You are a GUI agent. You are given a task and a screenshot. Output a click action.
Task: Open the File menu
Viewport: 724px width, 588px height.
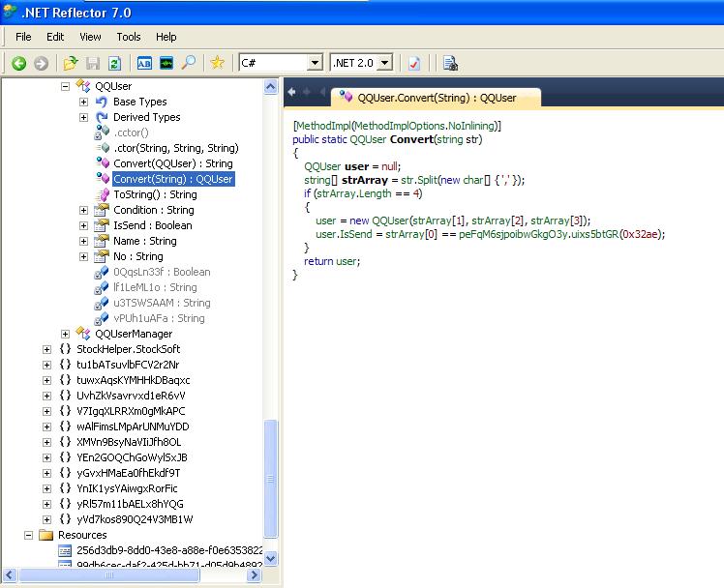click(23, 37)
